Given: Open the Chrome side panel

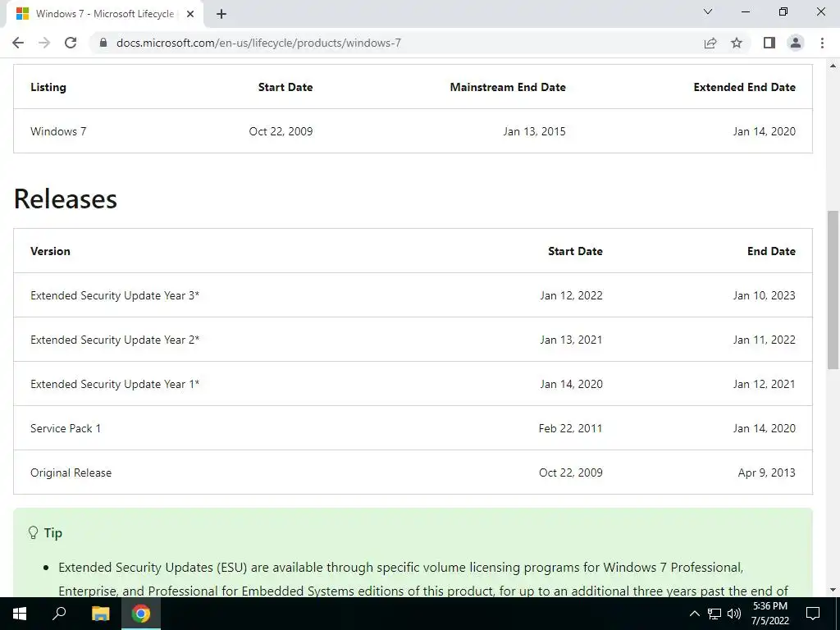Looking at the screenshot, I should pyautogui.click(x=769, y=43).
